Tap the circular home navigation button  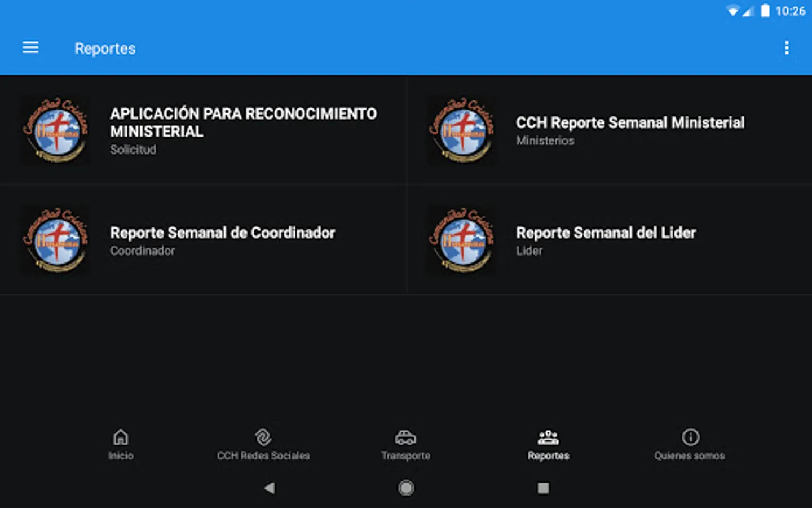[406, 487]
